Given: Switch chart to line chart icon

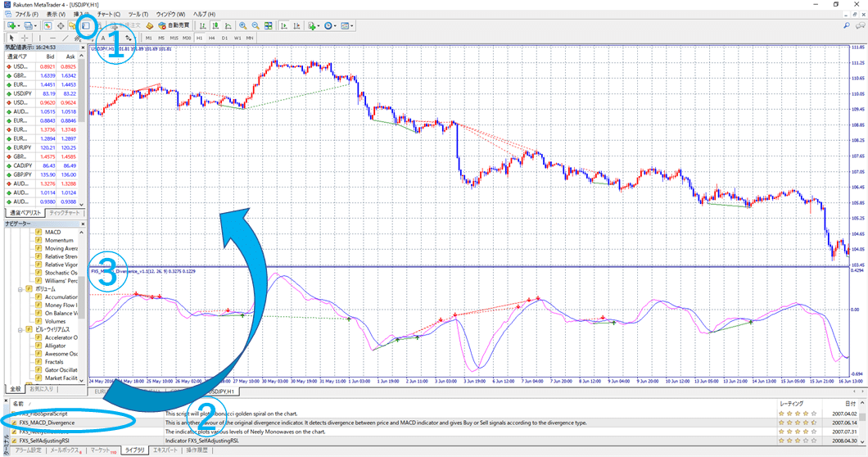Looking at the screenshot, I should [228, 25].
